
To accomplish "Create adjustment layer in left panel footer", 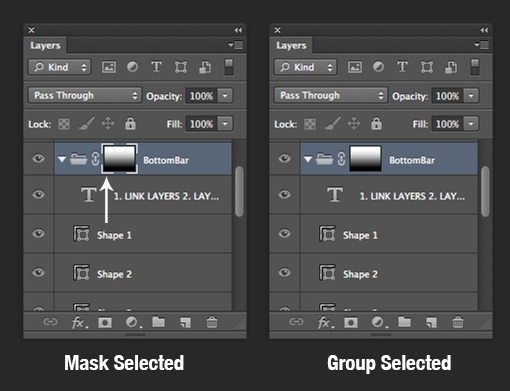I will coord(133,322).
